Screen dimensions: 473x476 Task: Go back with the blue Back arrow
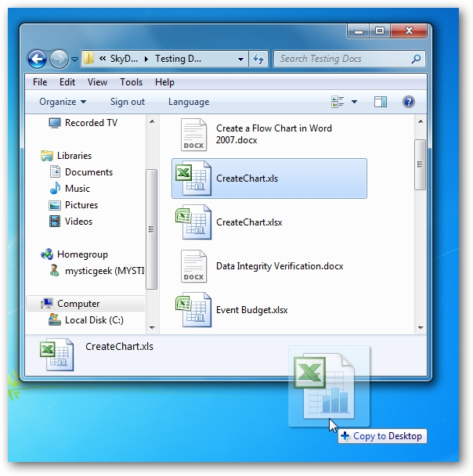tap(37, 59)
